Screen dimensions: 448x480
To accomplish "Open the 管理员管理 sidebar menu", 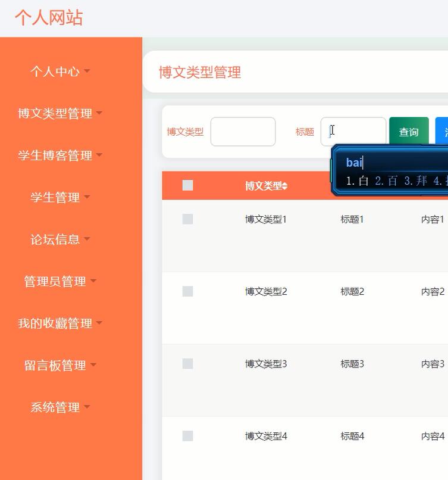I will (60, 281).
